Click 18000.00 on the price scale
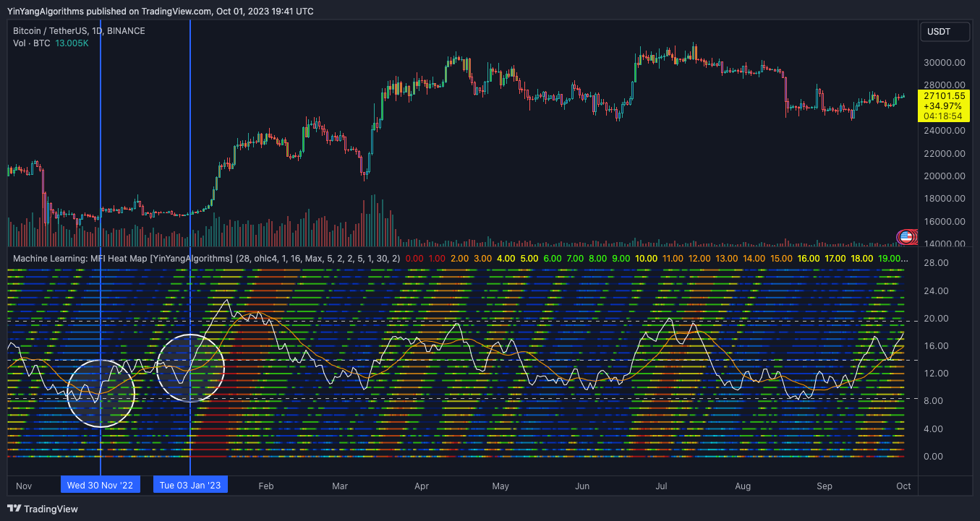 coord(945,199)
